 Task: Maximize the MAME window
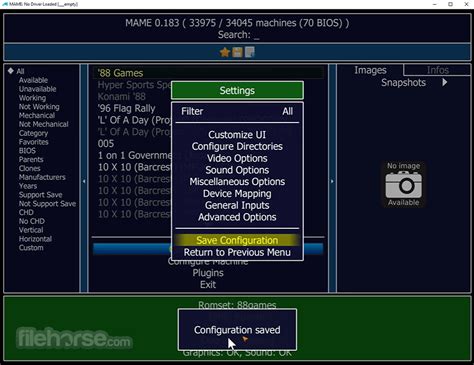click(x=450, y=4)
